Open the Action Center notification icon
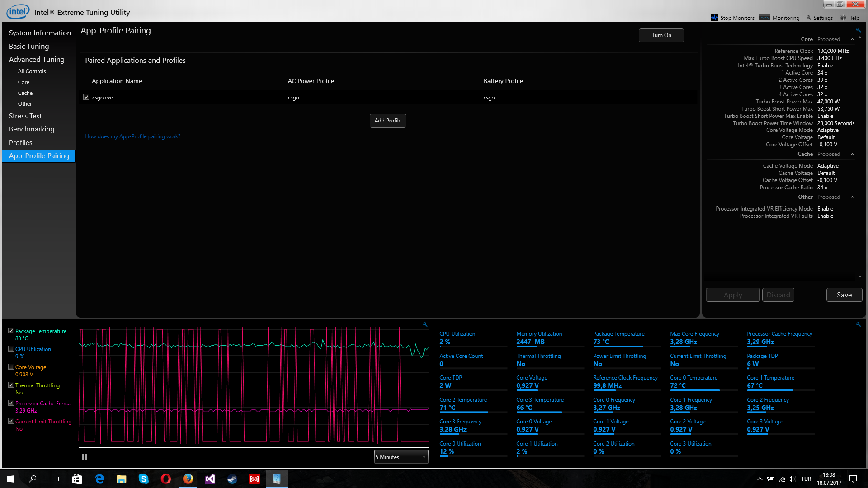 click(x=853, y=479)
